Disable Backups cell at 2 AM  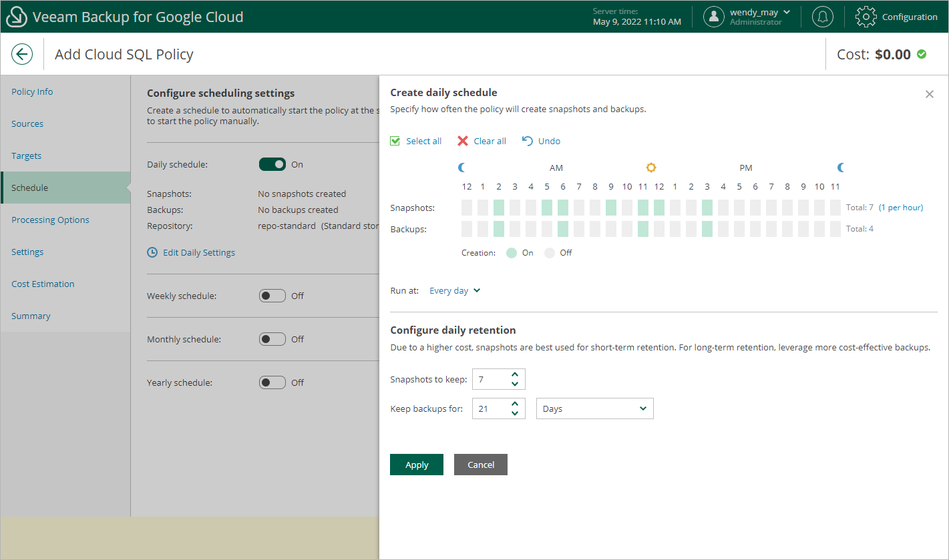tap(499, 229)
